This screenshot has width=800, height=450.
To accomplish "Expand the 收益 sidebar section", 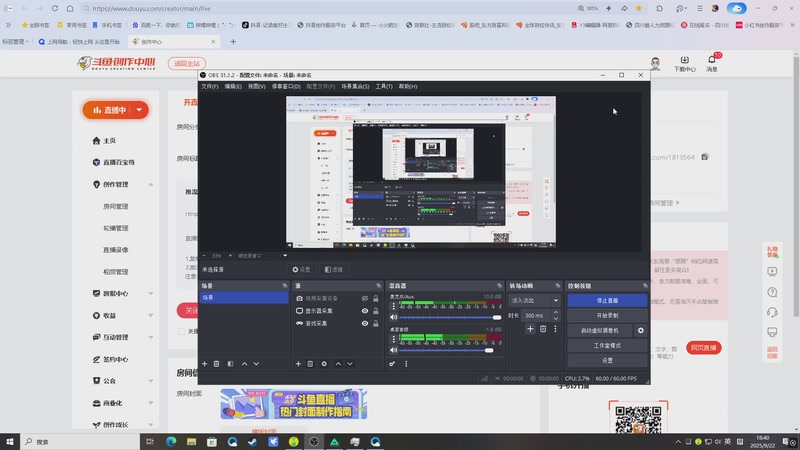I will [151, 315].
